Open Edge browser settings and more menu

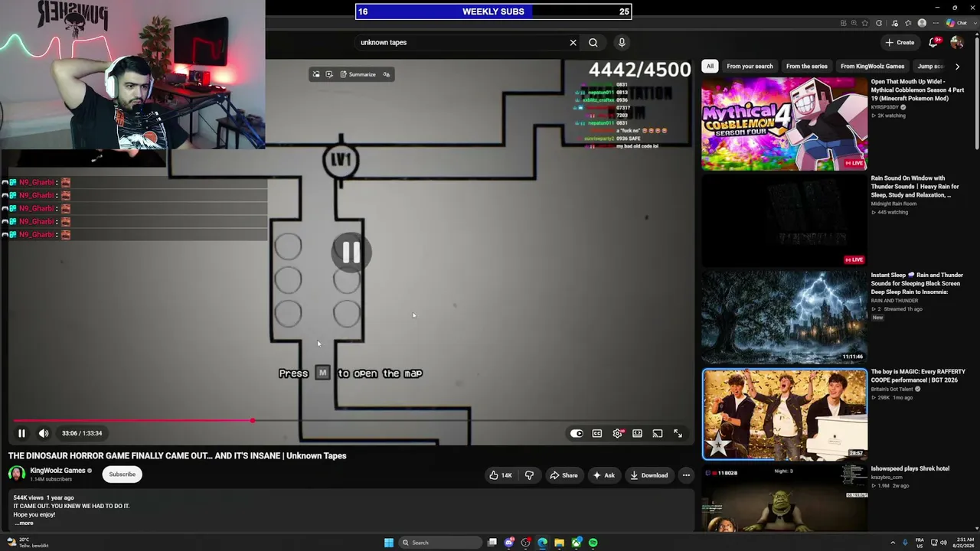(936, 23)
